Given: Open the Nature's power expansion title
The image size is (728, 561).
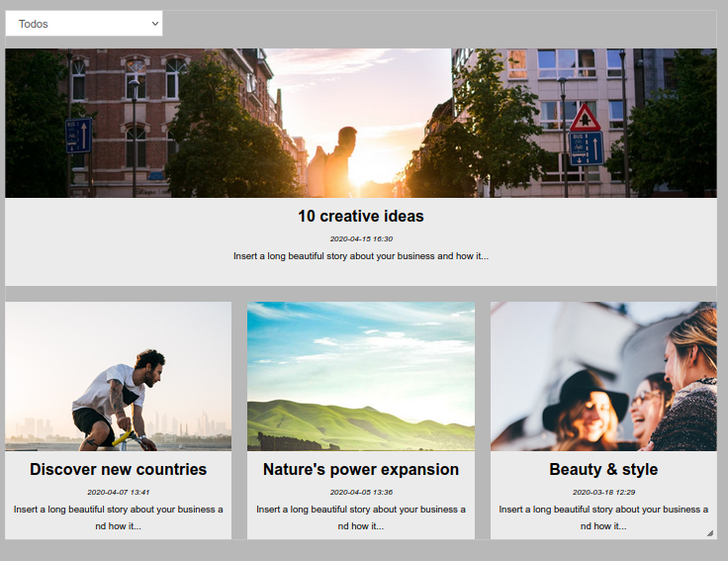Looking at the screenshot, I should [361, 469].
